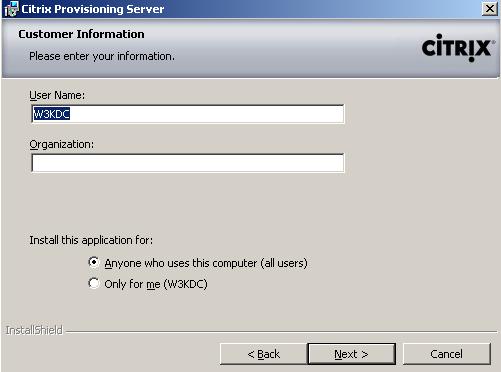Close the Citrix Provisioning Server dialog
The height and width of the screenshot is (372, 501).
[490, 9]
